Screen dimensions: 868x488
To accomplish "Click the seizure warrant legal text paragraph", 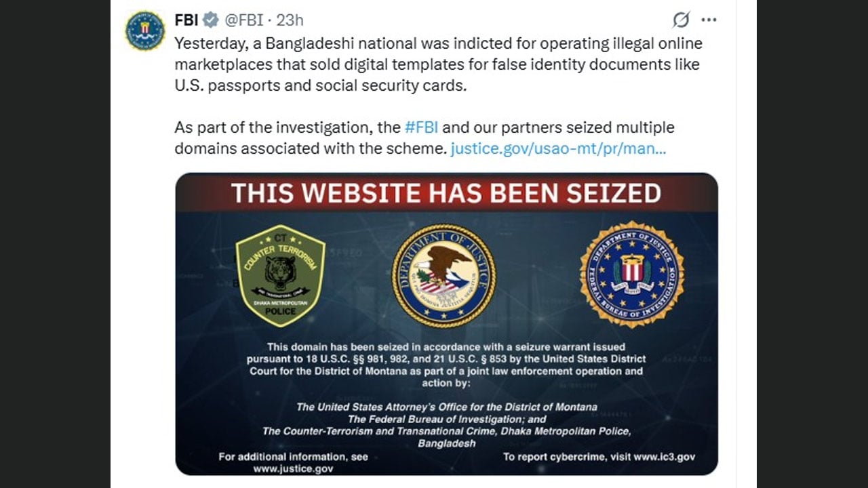I will click(446, 365).
